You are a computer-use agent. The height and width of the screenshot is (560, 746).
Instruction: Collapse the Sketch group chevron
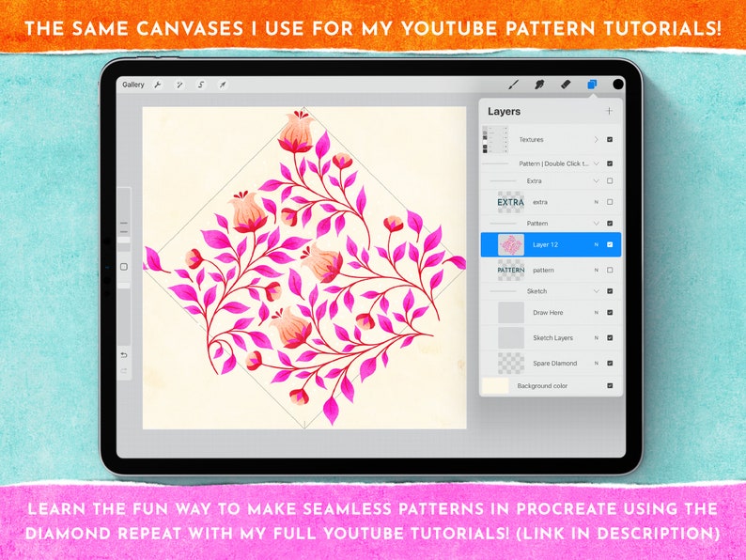pos(596,291)
